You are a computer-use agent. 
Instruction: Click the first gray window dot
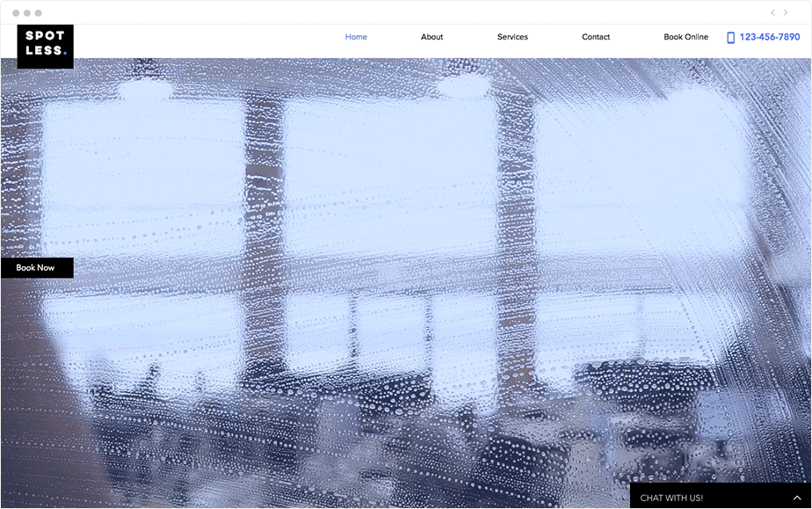click(16, 13)
